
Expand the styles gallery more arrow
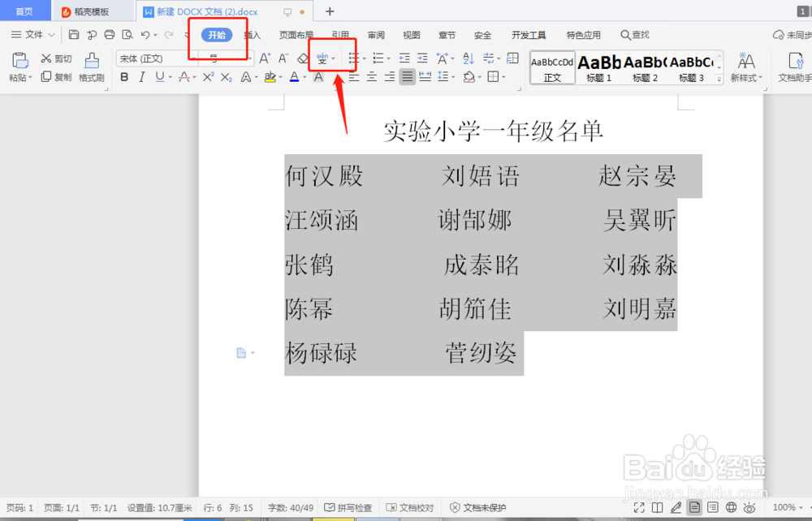pos(719,79)
